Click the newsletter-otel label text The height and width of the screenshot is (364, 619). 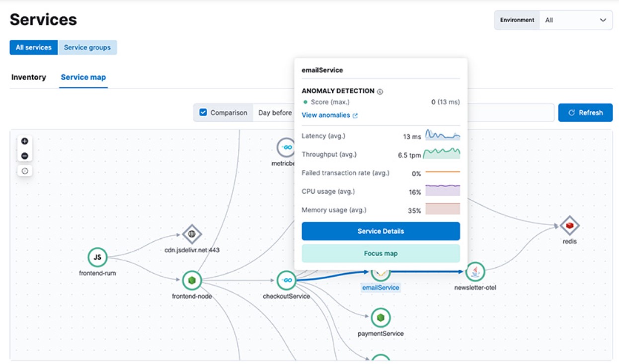[475, 288]
